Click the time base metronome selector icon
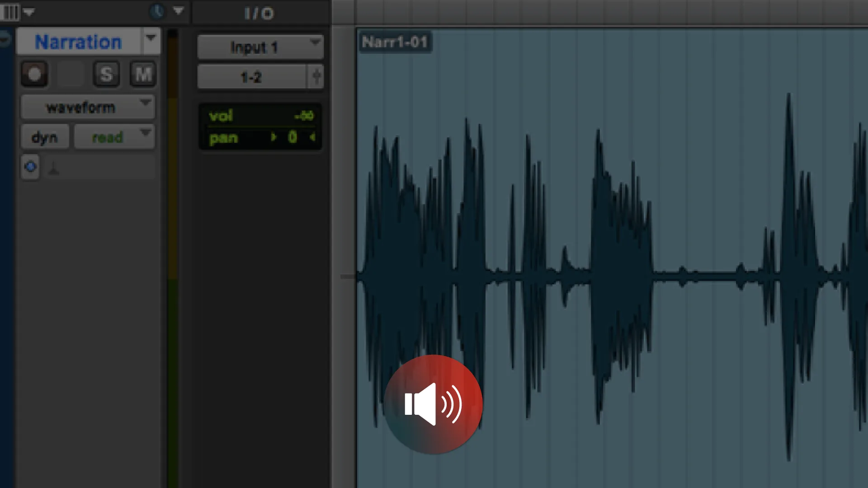 [x=54, y=169]
